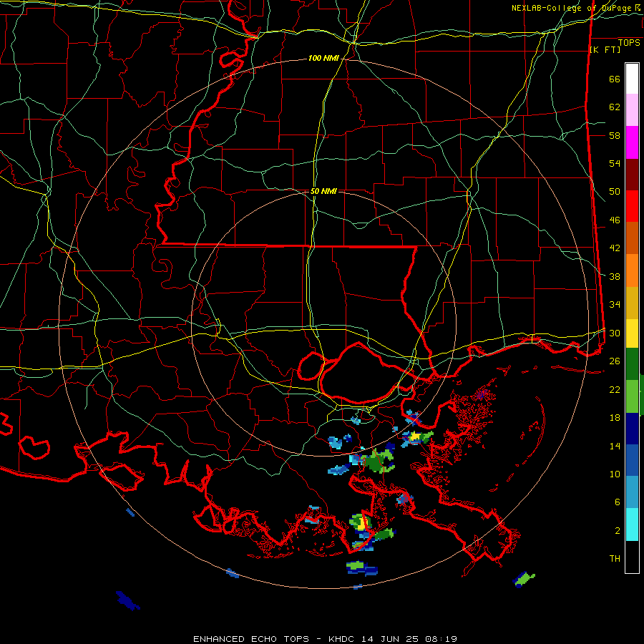Click the '46' legend value
The width and height of the screenshot is (644, 644).
(615, 220)
